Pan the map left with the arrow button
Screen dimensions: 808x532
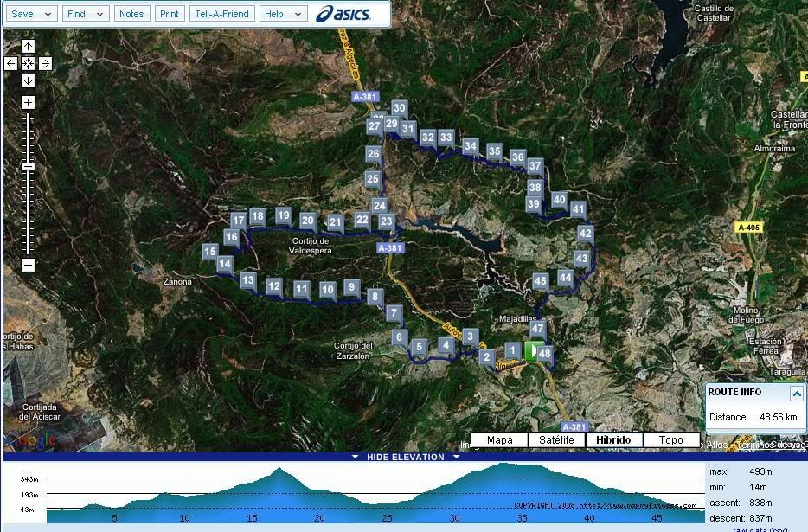[x=11, y=63]
